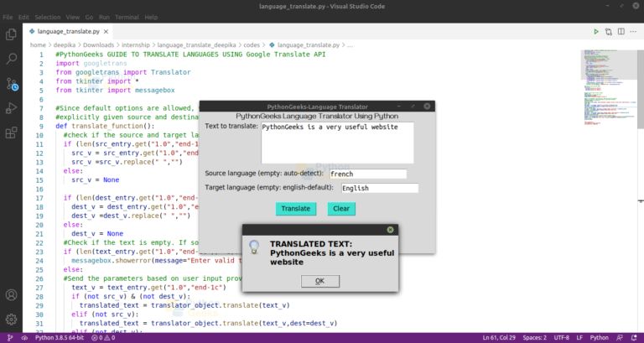Click the 'internship' breadcrumb segment

tap(136, 45)
